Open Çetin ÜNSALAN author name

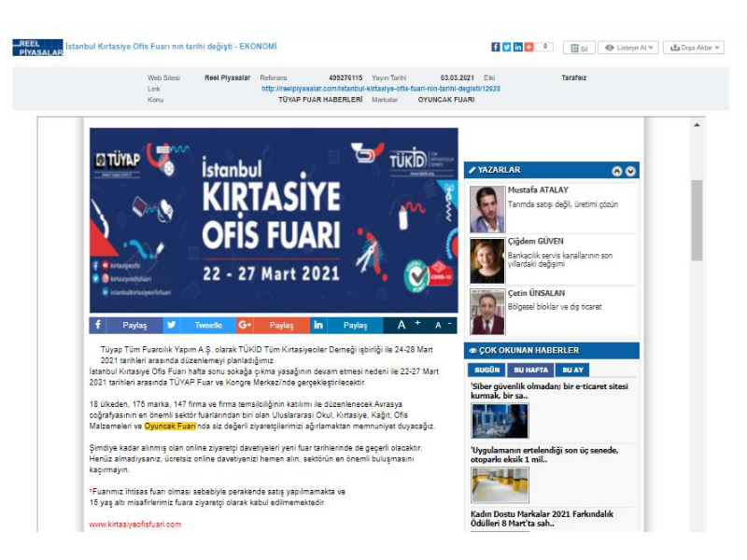coord(536,293)
